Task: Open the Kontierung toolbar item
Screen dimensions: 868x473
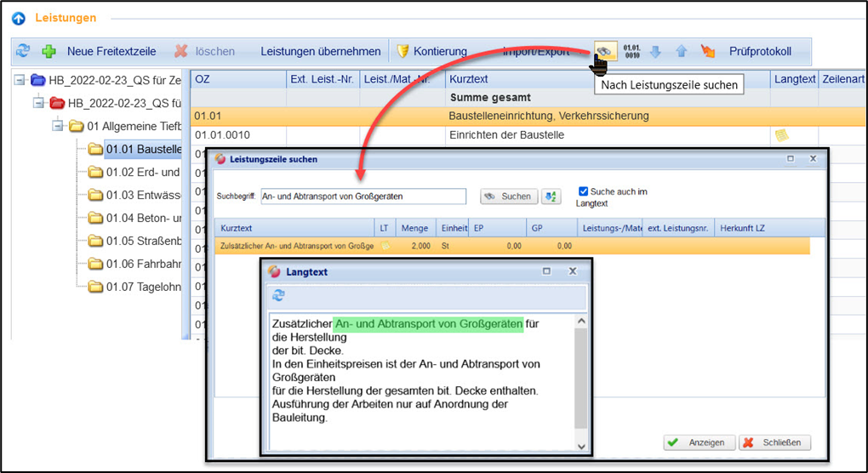Action: (x=431, y=52)
